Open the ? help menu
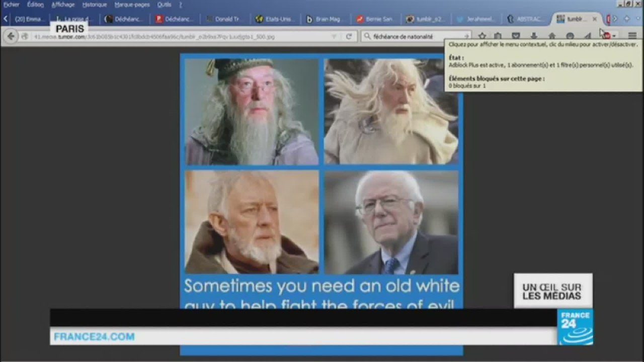 [181, 5]
